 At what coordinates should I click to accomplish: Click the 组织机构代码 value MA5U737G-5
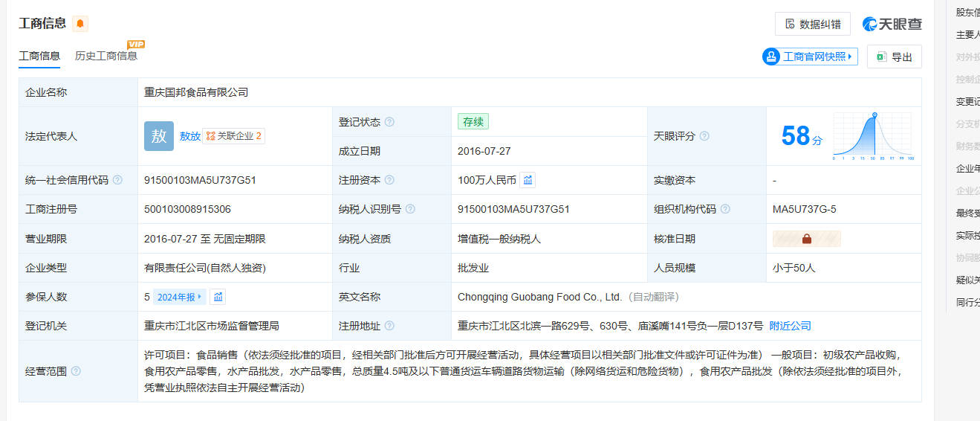(805, 209)
